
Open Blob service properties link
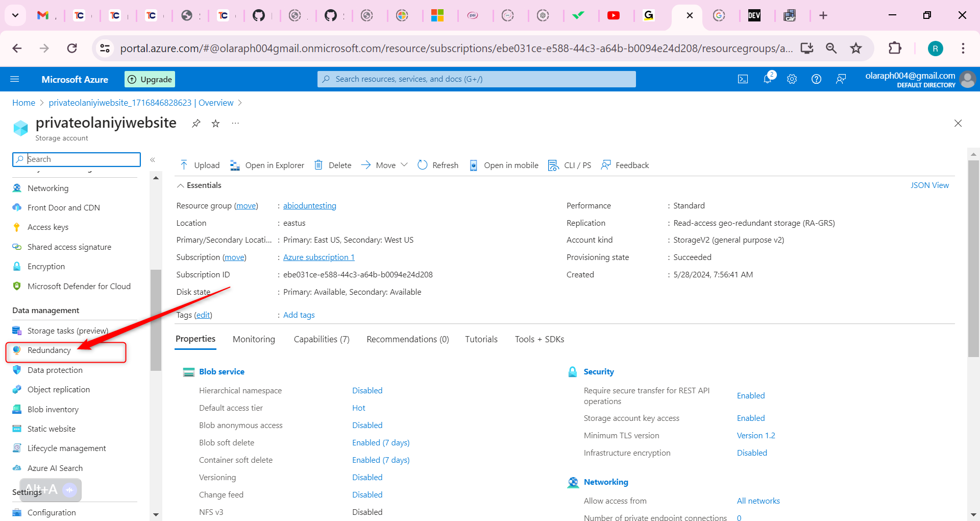click(222, 371)
